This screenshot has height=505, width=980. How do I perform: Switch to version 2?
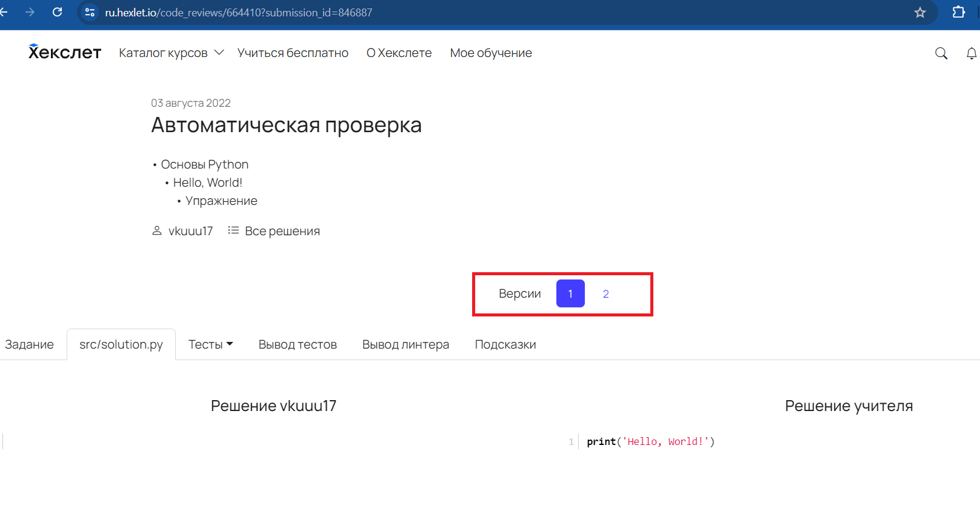605,294
